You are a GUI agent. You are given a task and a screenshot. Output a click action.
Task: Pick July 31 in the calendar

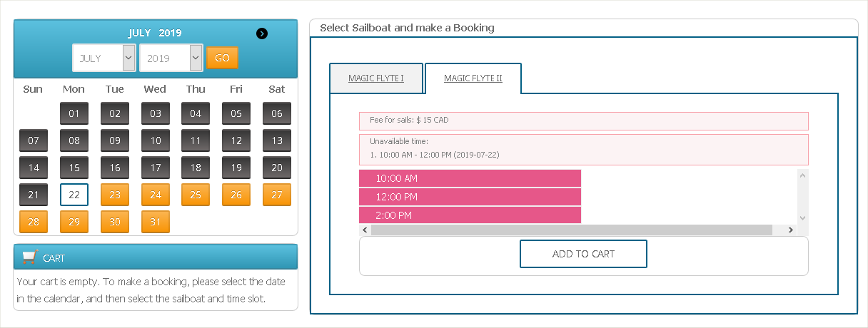(x=156, y=222)
